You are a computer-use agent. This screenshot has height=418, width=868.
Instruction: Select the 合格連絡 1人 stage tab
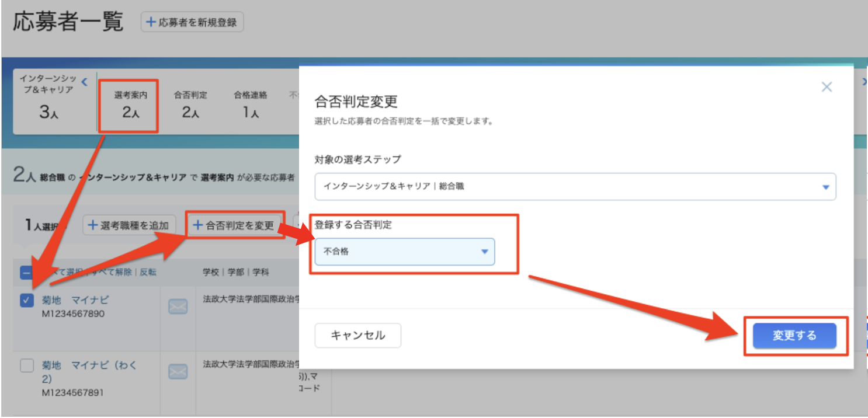[250, 105]
